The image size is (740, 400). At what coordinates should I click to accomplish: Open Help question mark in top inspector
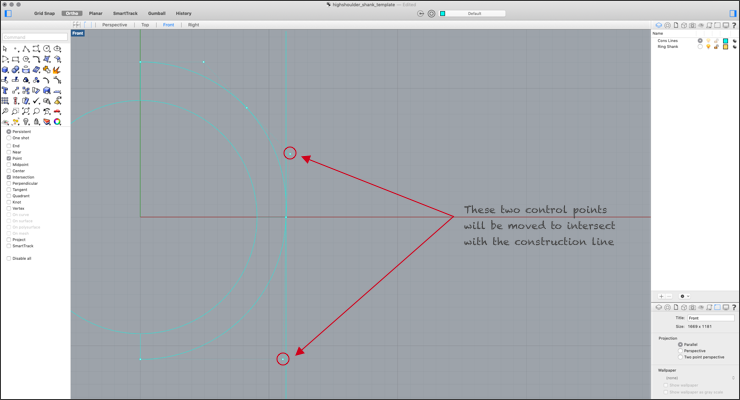pyautogui.click(x=734, y=25)
